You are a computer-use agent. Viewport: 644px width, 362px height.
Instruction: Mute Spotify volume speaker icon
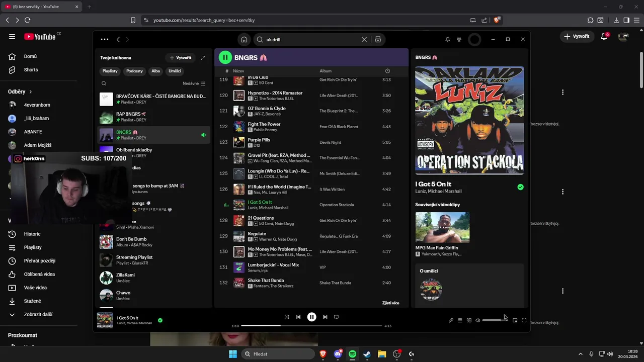pos(478,320)
